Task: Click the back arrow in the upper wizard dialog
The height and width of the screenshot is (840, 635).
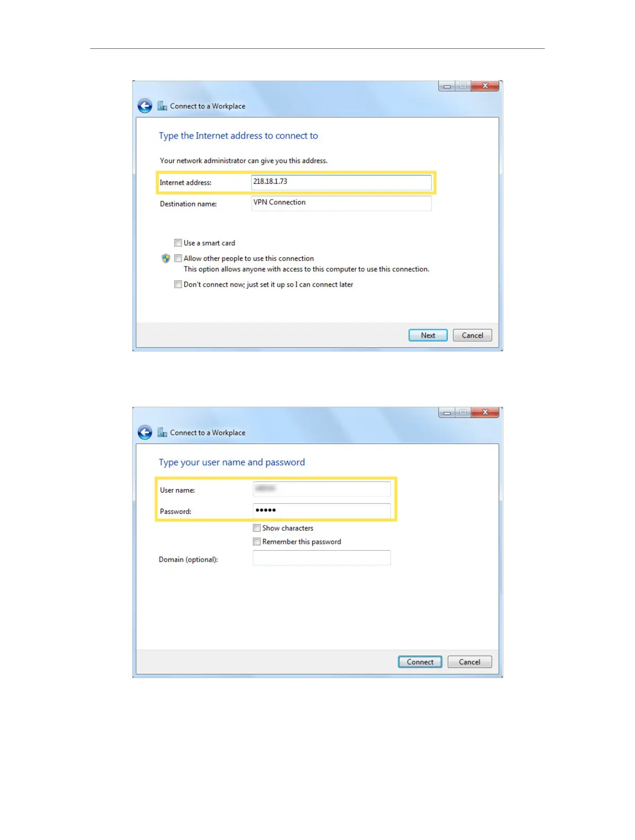Action: coord(145,106)
